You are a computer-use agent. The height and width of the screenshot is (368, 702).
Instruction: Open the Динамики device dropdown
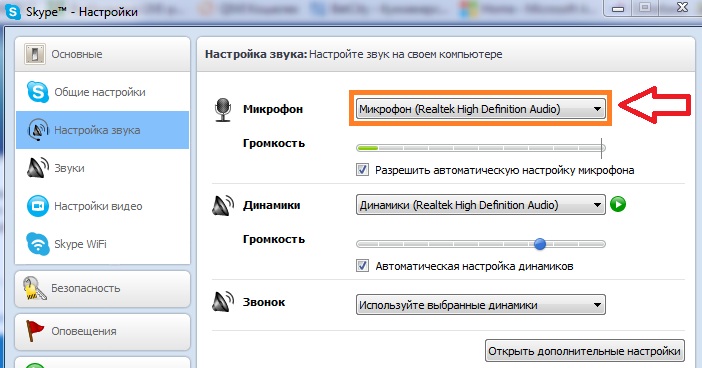click(480, 205)
